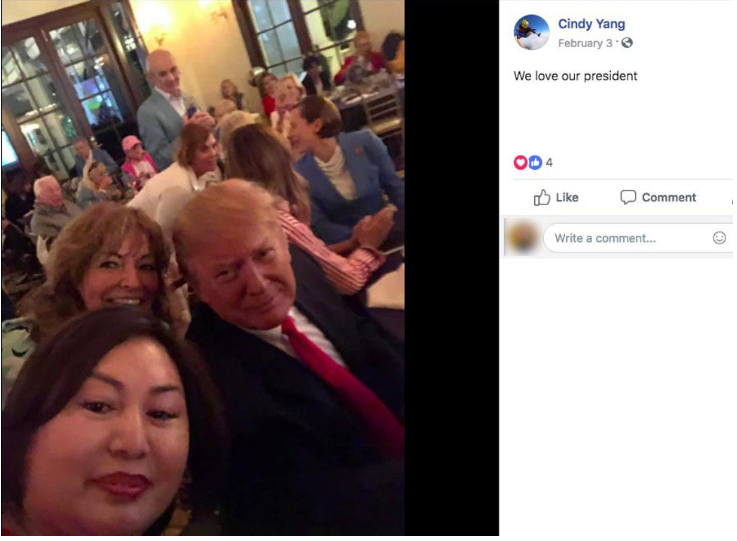Open the emoji smiley picker icon

(719, 238)
